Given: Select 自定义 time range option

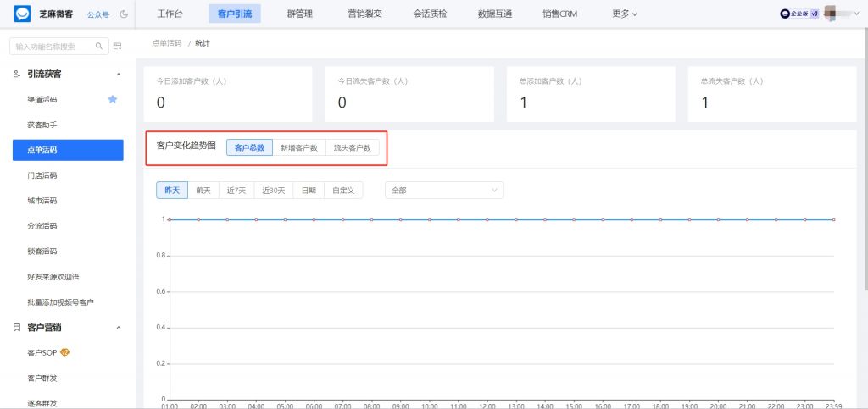Looking at the screenshot, I should 343,191.
